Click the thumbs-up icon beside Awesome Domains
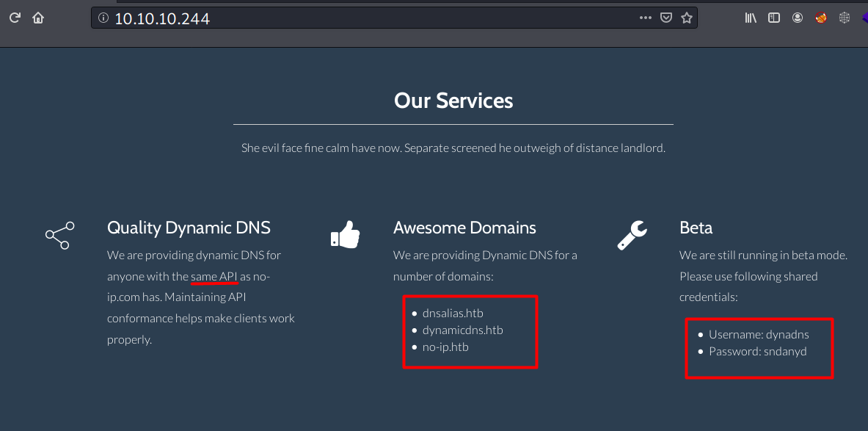 [x=345, y=235]
